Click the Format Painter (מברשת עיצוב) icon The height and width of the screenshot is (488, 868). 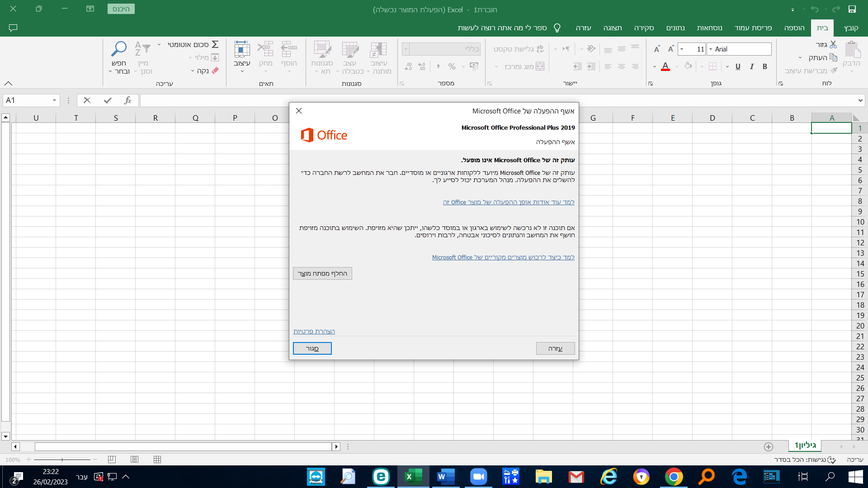tap(833, 70)
